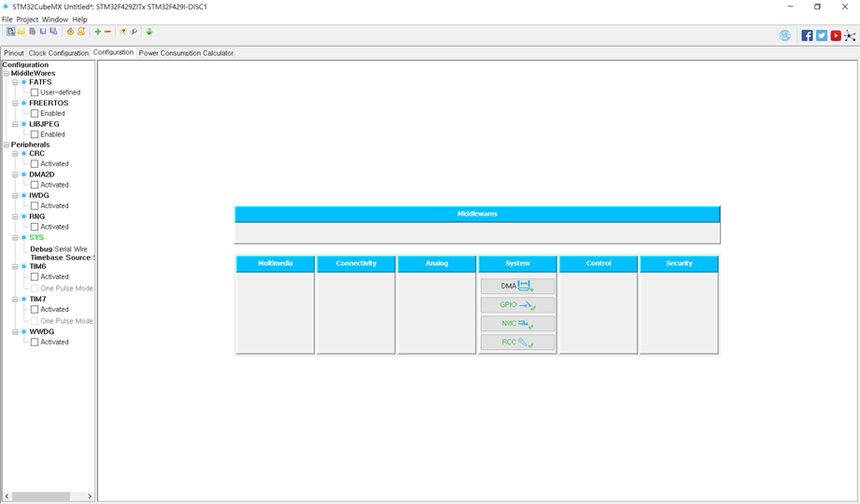
Task: Enable the FREERTOS checkbox
Action: (x=35, y=113)
